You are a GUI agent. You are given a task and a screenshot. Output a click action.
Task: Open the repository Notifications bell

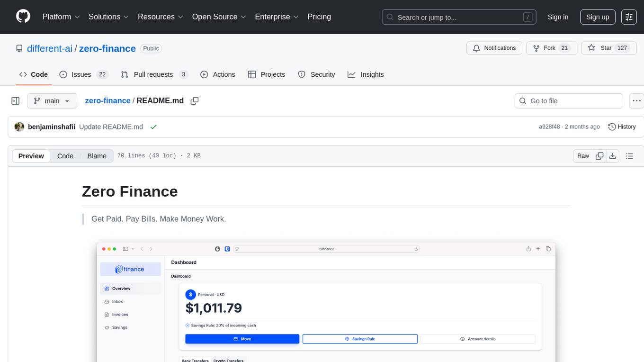(x=494, y=48)
